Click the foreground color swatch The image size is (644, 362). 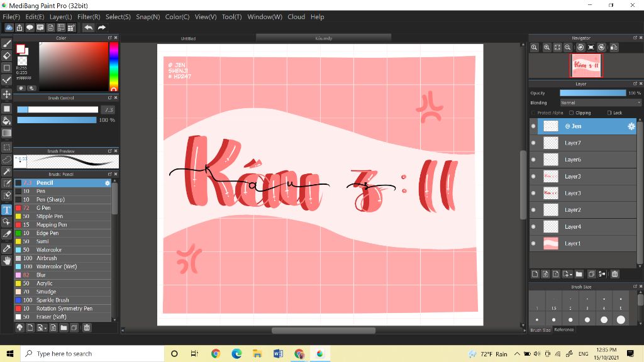pos(20,49)
